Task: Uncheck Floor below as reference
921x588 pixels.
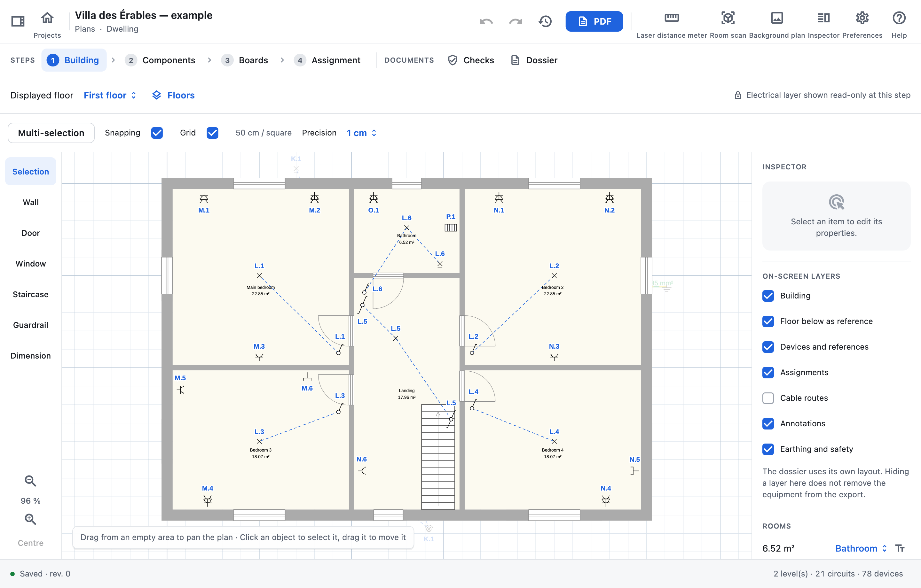Action: click(x=768, y=321)
